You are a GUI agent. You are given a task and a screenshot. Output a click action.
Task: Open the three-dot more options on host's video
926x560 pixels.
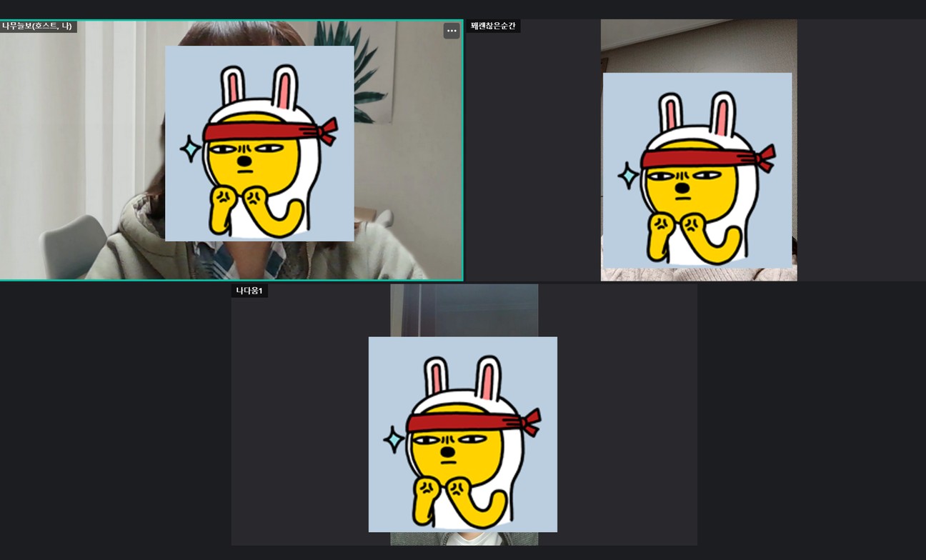tap(452, 31)
